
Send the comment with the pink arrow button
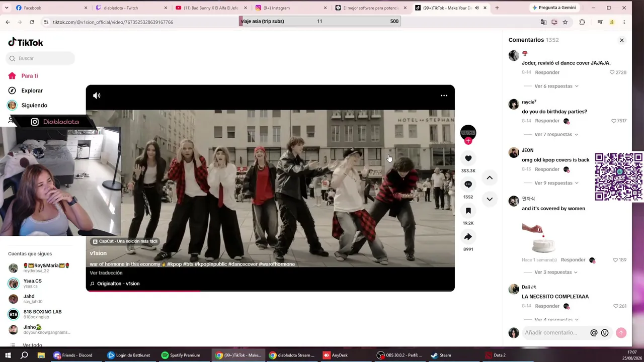coord(621,333)
